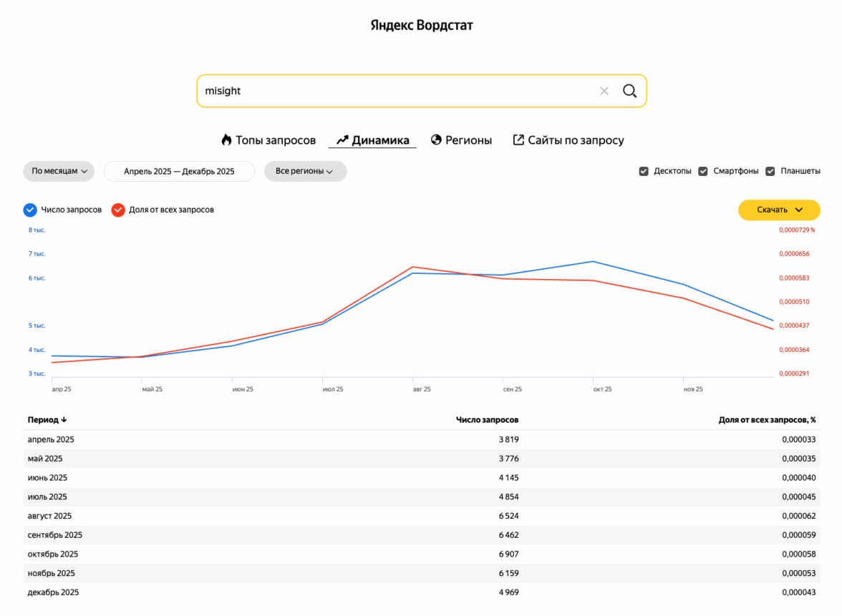
Task: Switch to the Топы запросов tab
Action: (276, 140)
